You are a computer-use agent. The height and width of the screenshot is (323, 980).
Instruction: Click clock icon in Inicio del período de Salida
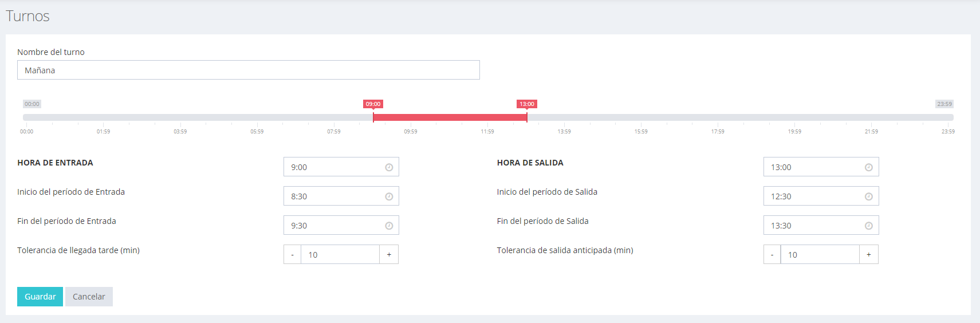coord(868,196)
